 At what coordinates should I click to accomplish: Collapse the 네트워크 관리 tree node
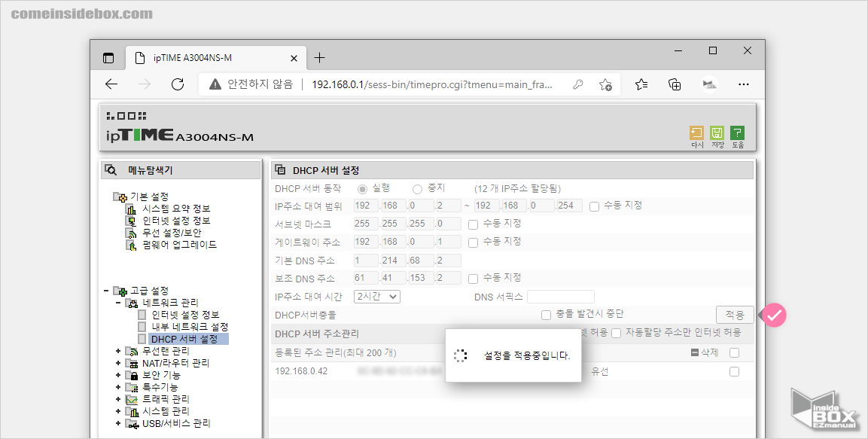click(x=118, y=303)
